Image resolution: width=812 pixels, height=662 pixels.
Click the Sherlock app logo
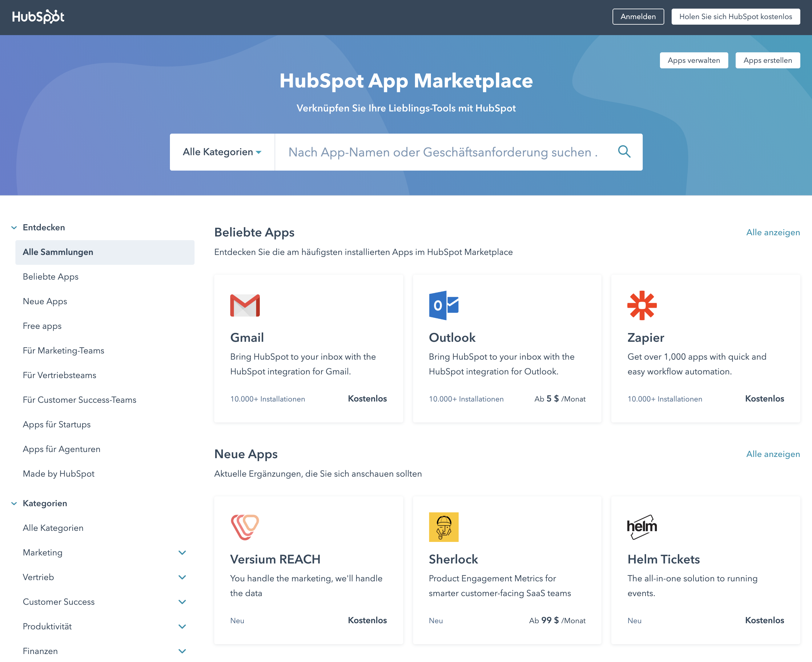pos(443,527)
